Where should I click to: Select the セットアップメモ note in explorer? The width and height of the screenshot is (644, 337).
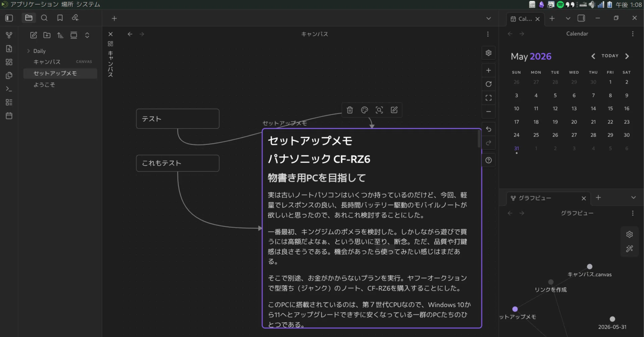60,73
